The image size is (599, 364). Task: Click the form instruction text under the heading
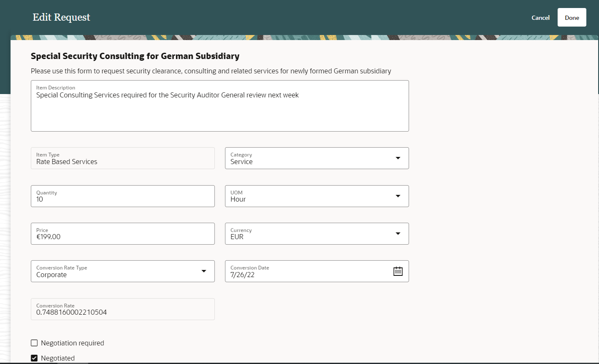[211, 71]
